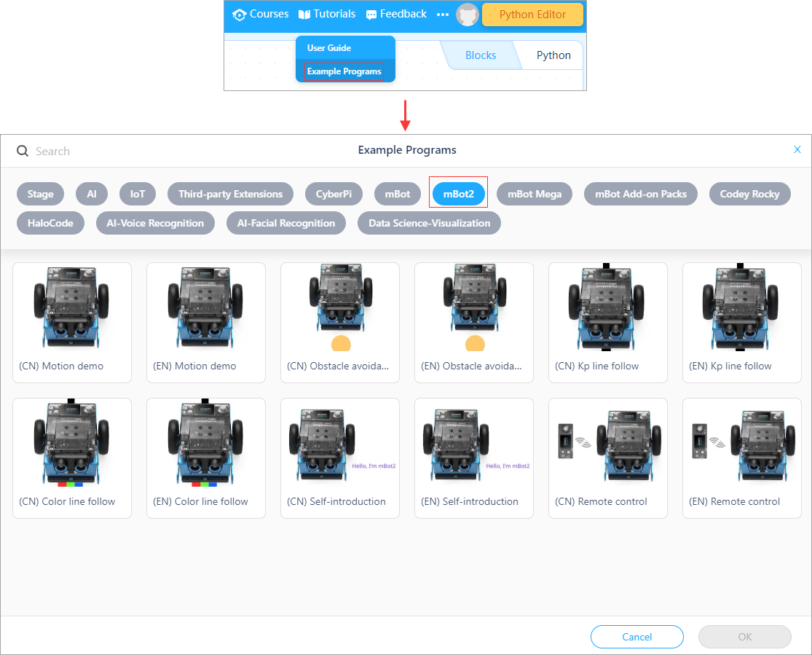Click the Cancel button
The image size is (812, 655).
tap(637, 637)
